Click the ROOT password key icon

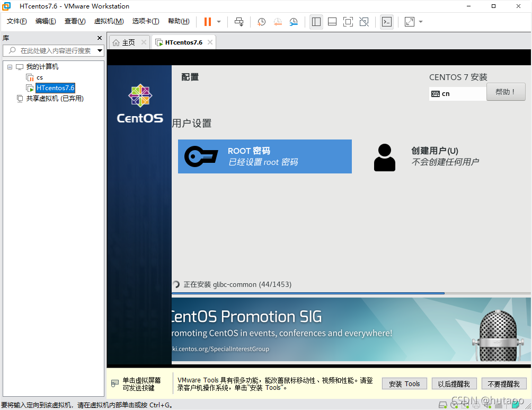[201, 156]
